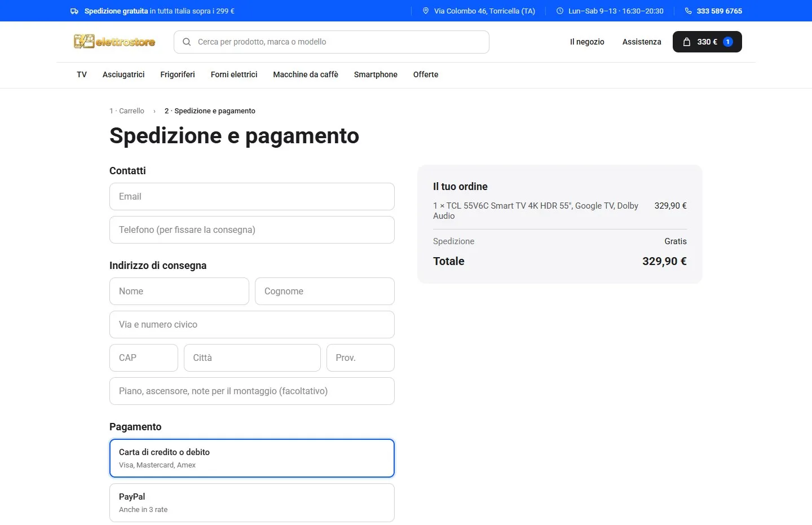Click the shopping bag cart icon

(x=686, y=42)
